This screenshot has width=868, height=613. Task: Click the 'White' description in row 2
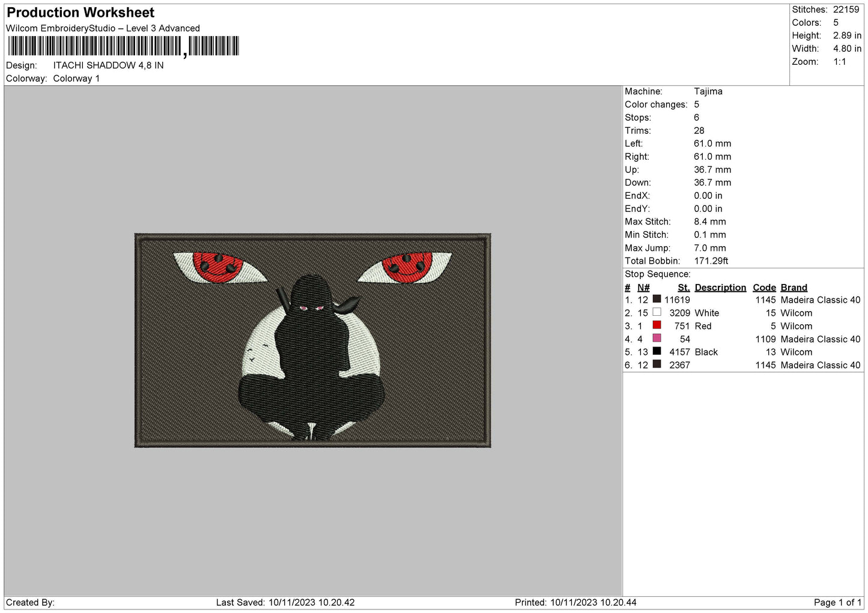(706, 313)
